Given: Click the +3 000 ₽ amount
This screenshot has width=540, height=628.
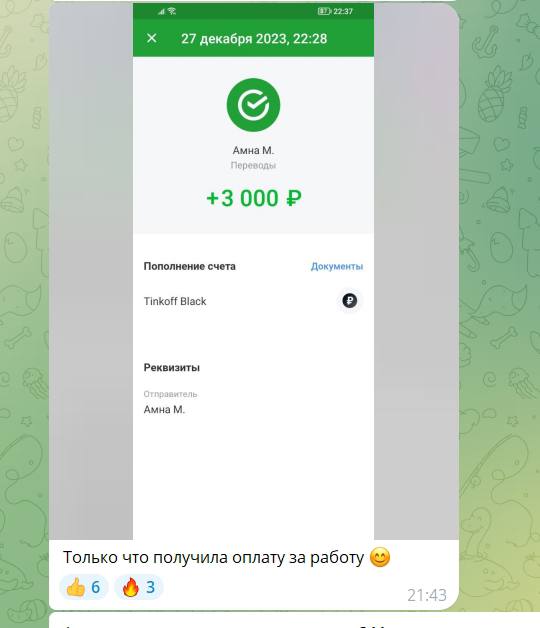Looking at the screenshot, I should [254, 198].
